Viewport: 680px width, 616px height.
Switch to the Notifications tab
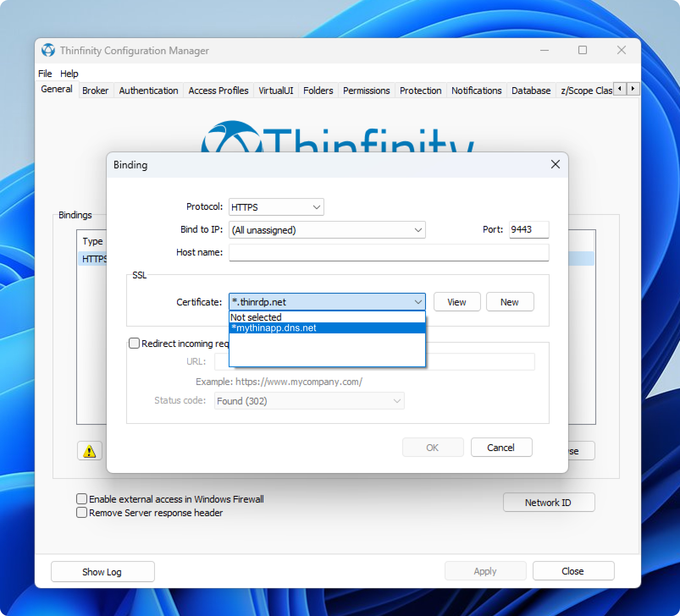(476, 91)
